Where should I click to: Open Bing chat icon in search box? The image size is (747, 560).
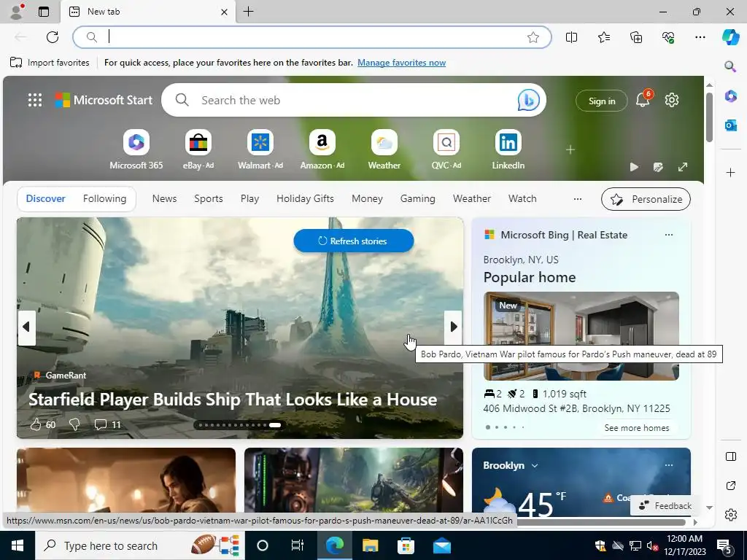tap(528, 100)
